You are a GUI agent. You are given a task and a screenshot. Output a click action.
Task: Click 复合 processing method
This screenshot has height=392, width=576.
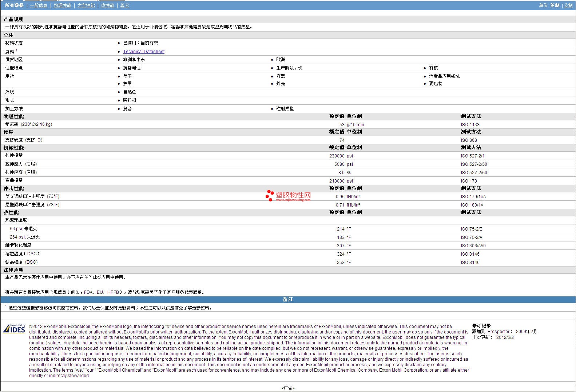[127, 109]
